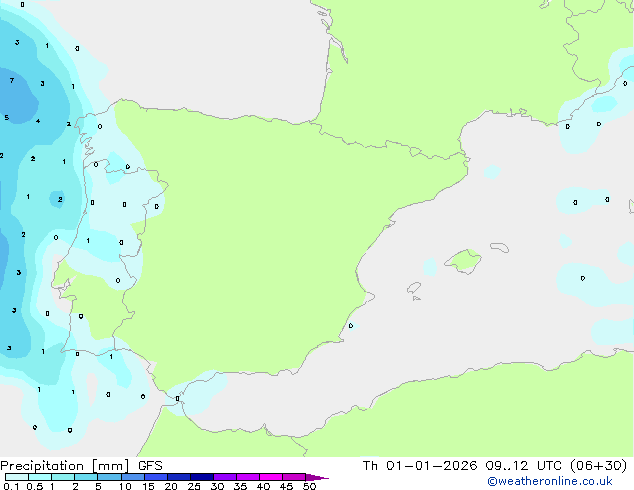The height and width of the screenshot is (490, 634).
Task: Click the '7' precipitation value on map
Action: coord(12,80)
